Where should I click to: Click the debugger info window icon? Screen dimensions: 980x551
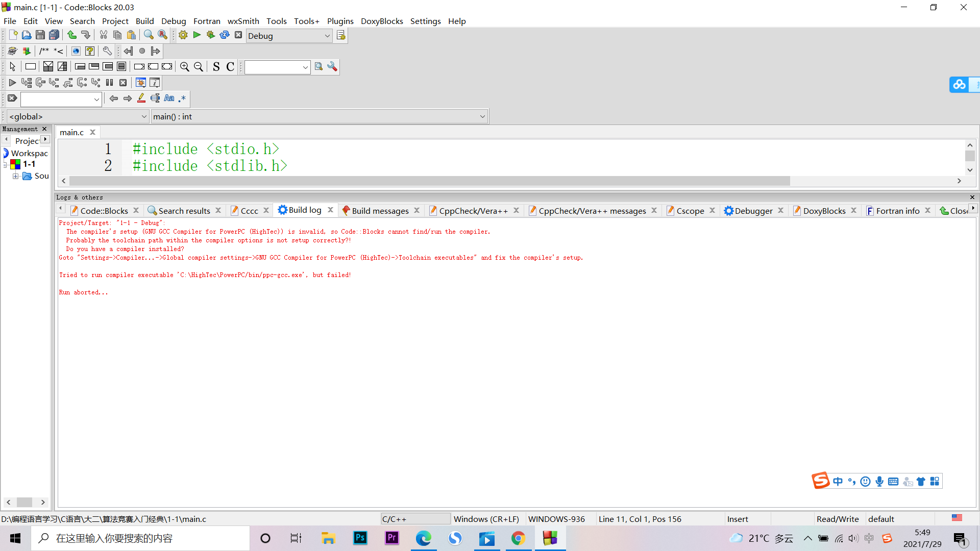pos(155,83)
